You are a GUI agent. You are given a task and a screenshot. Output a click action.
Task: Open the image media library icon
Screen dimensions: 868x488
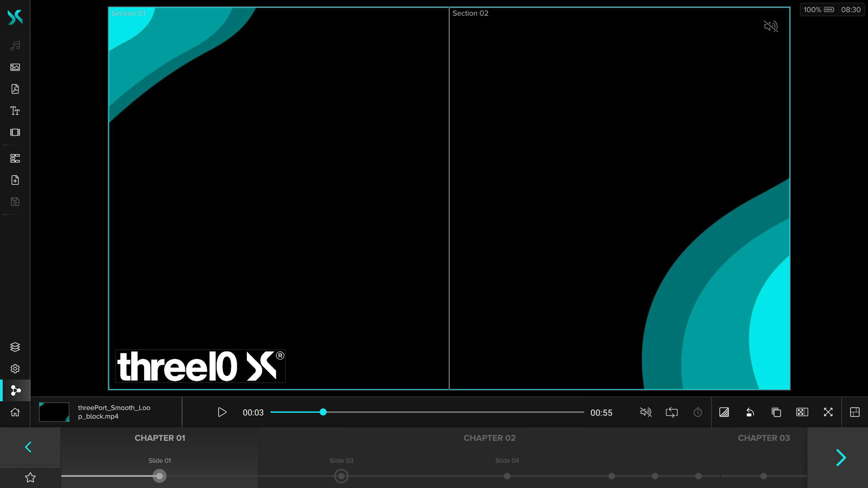(x=15, y=67)
